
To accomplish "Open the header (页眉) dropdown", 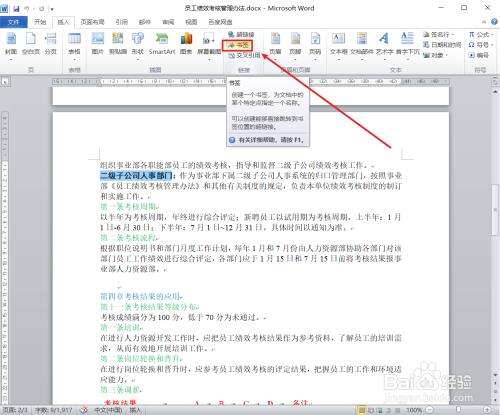I will pos(275,46).
